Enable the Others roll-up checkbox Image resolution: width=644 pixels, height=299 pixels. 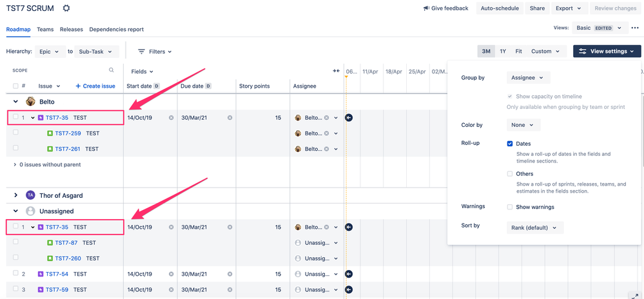point(510,174)
